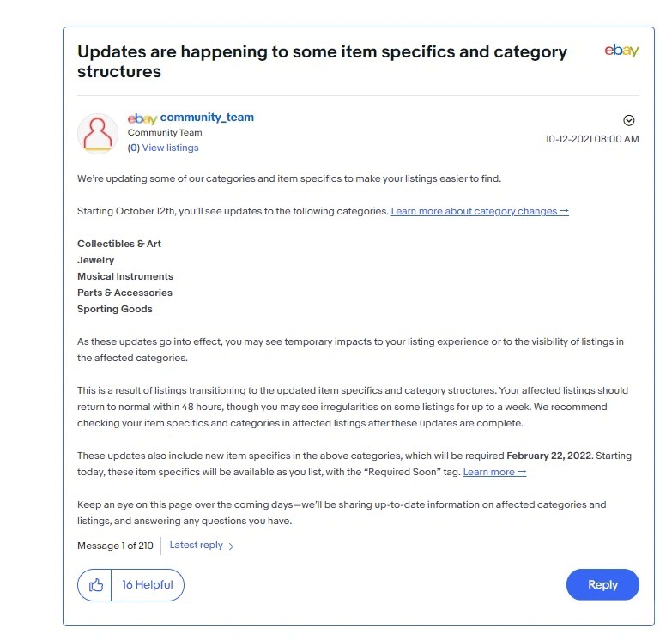
Task: Click the 16 Helpful count
Action: [148, 585]
